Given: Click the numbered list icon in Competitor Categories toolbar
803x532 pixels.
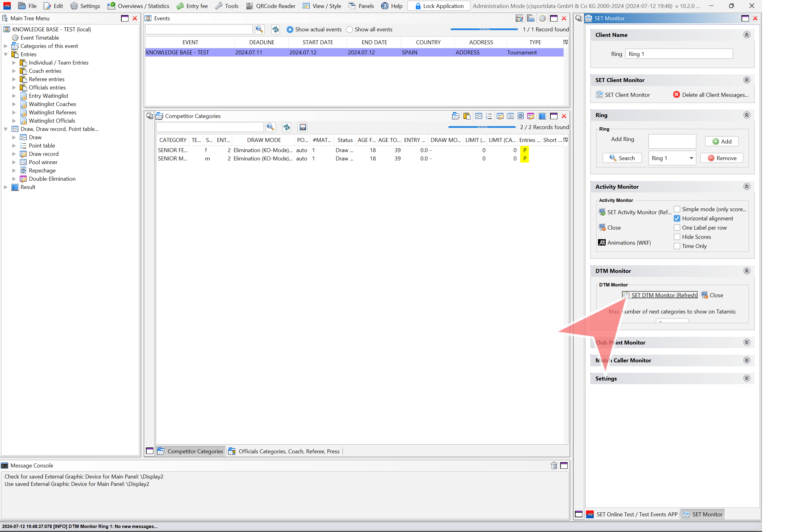Looking at the screenshot, I should coord(488,116).
